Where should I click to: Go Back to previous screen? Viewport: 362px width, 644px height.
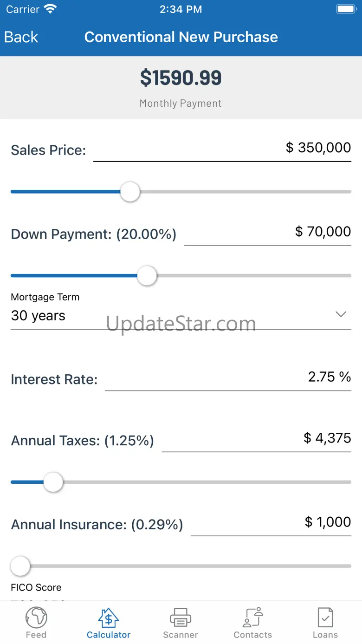[21, 37]
